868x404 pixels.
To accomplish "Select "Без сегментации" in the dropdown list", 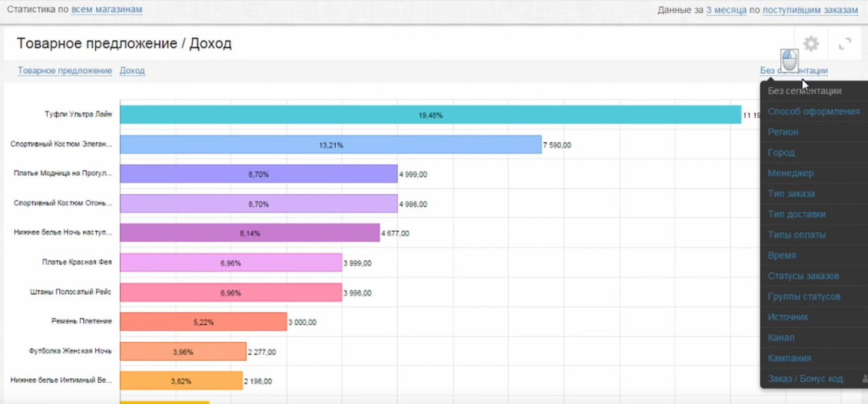I will tap(804, 91).
